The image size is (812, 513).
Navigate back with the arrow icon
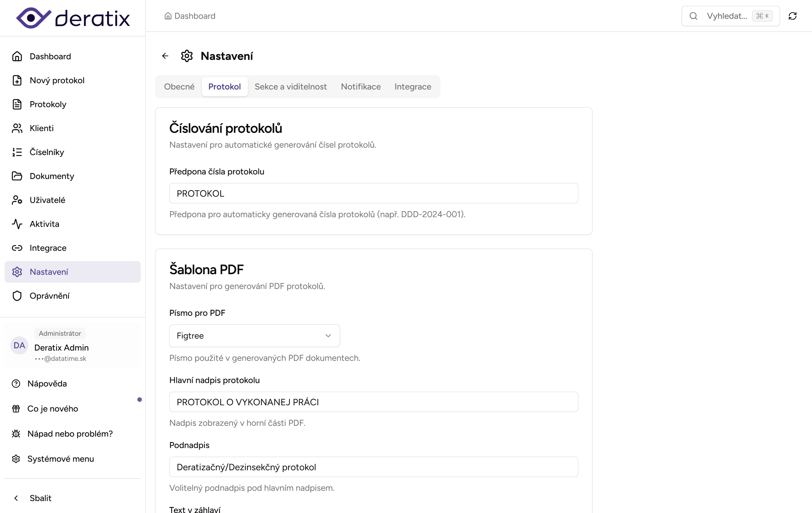165,56
